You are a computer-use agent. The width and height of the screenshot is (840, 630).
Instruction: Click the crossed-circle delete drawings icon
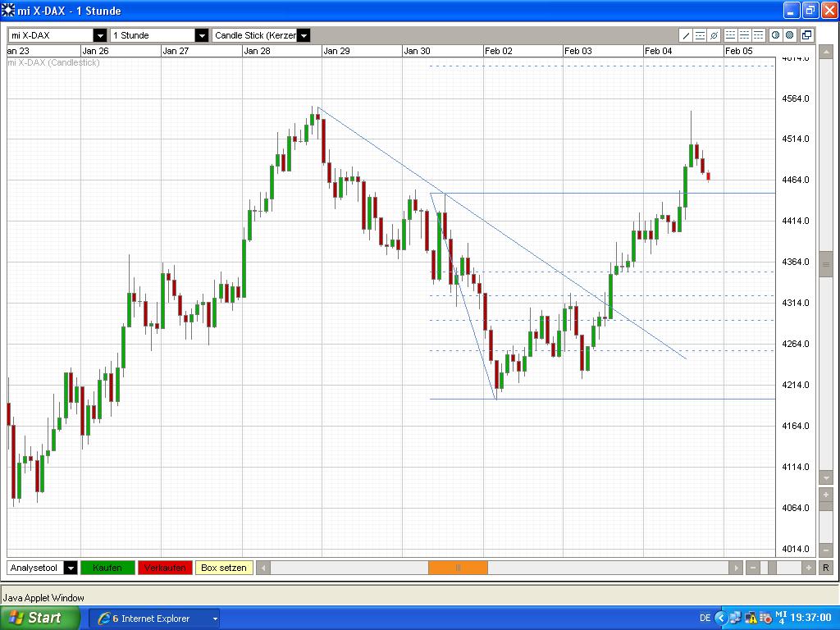point(714,35)
